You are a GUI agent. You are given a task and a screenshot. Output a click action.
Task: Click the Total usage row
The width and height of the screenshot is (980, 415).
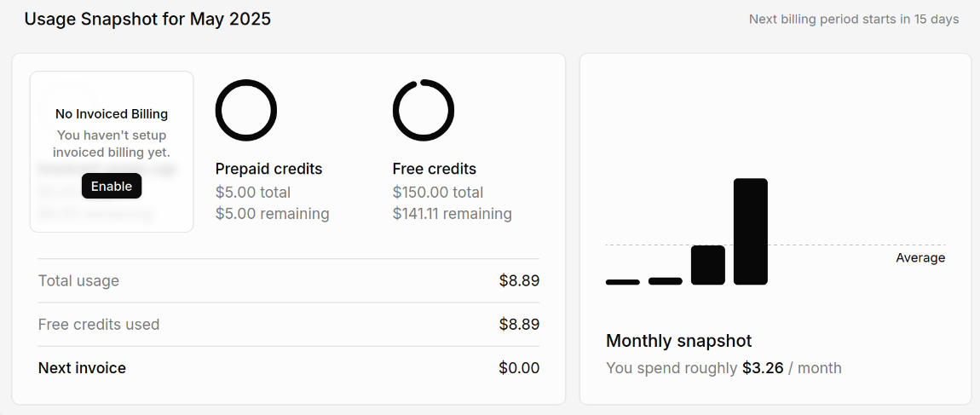point(289,280)
